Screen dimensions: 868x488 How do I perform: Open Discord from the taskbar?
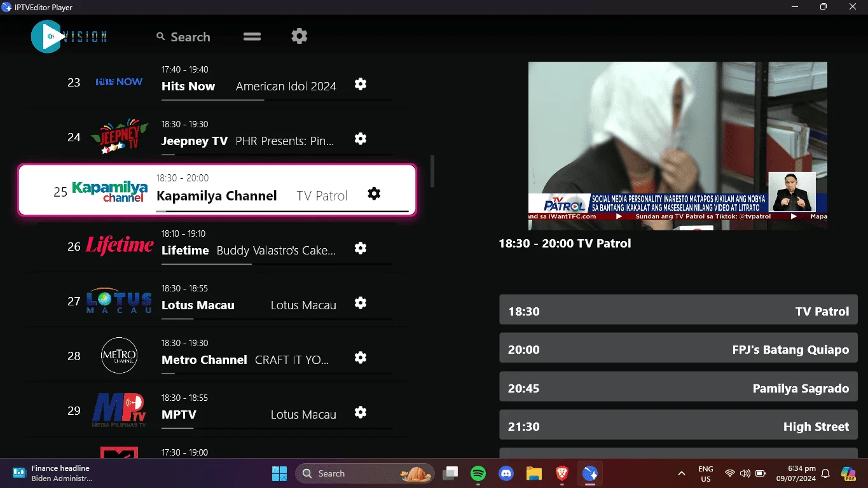[x=506, y=473]
